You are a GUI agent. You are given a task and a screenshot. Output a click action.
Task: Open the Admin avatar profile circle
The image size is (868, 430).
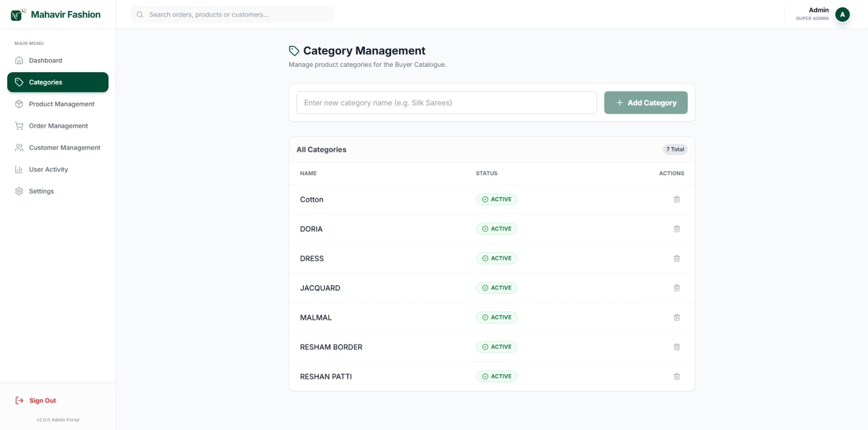[842, 15]
